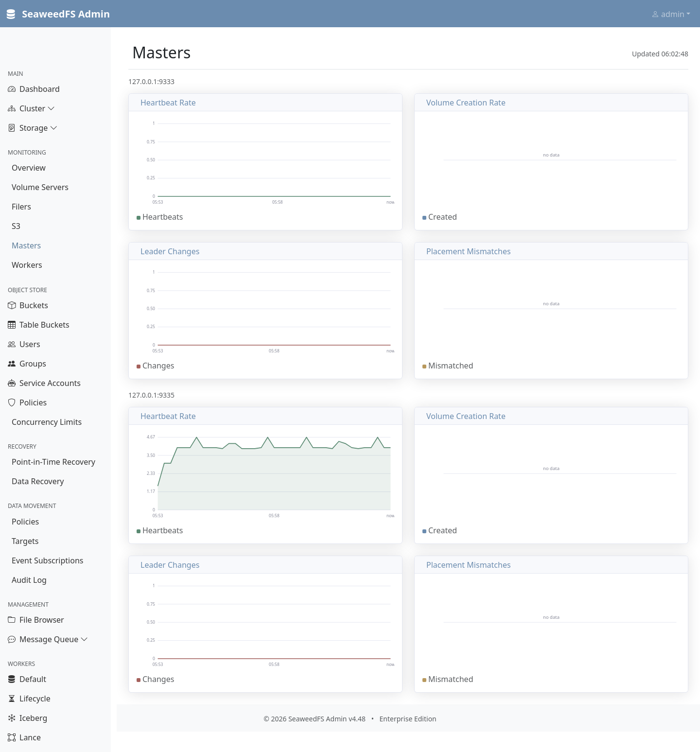This screenshot has width=700, height=752.
Task: Open Event Subscriptions
Action: pos(48,560)
